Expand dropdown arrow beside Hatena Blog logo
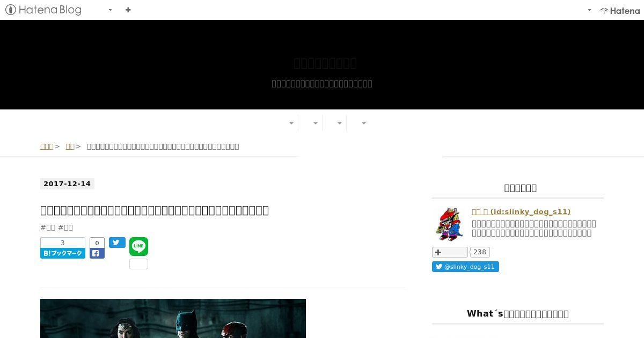Screen dimensions: 644x338 pyautogui.click(x=110, y=10)
